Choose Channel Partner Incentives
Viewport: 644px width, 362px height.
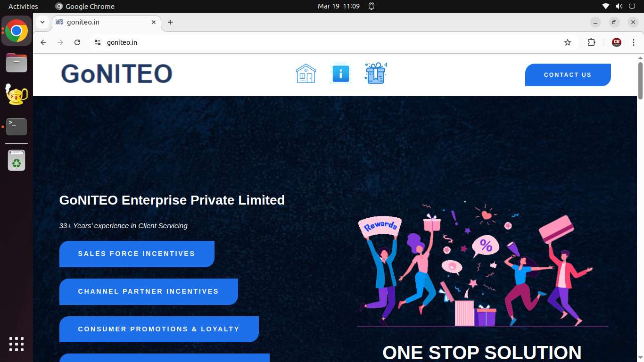click(149, 292)
